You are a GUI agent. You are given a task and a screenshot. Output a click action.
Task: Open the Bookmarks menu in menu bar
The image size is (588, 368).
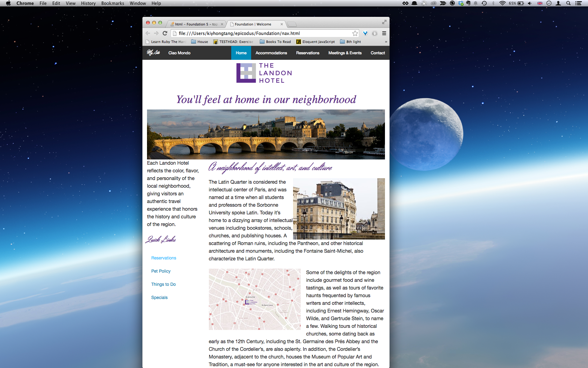coord(112,3)
